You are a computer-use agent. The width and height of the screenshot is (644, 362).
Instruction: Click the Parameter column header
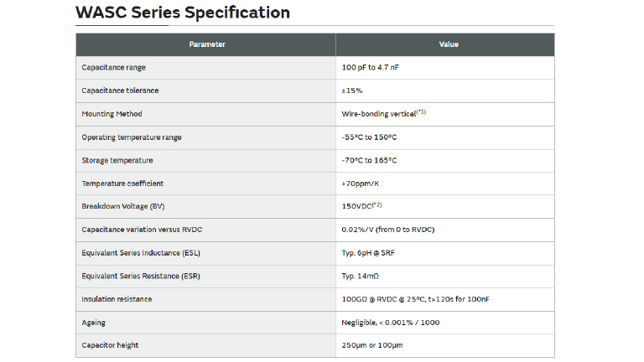coord(206,44)
